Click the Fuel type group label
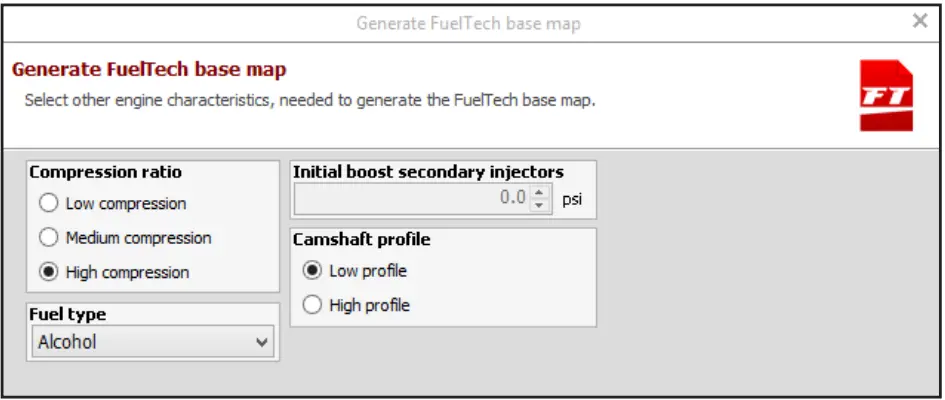The height and width of the screenshot is (400, 945). (68, 314)
